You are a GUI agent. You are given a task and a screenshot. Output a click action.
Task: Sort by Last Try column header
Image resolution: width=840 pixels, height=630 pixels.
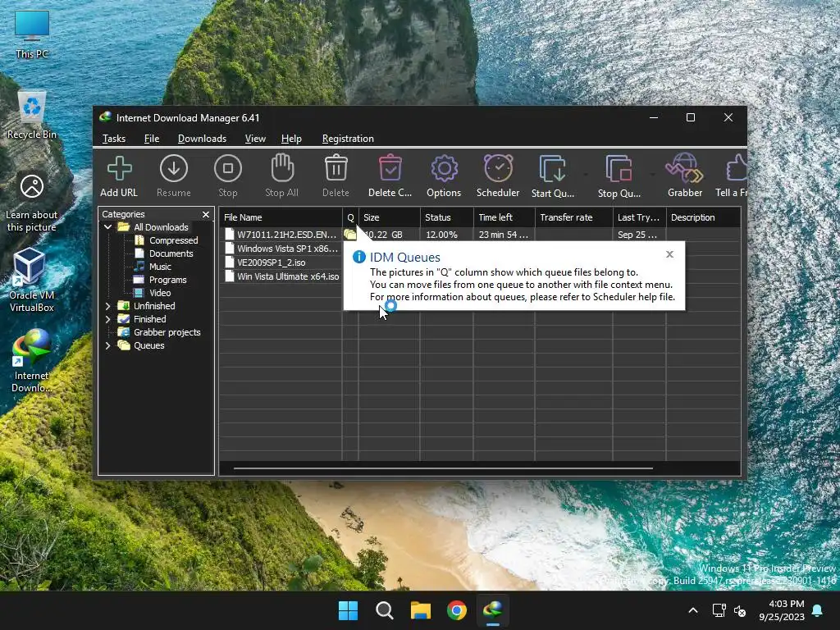(x=639, y=217)
